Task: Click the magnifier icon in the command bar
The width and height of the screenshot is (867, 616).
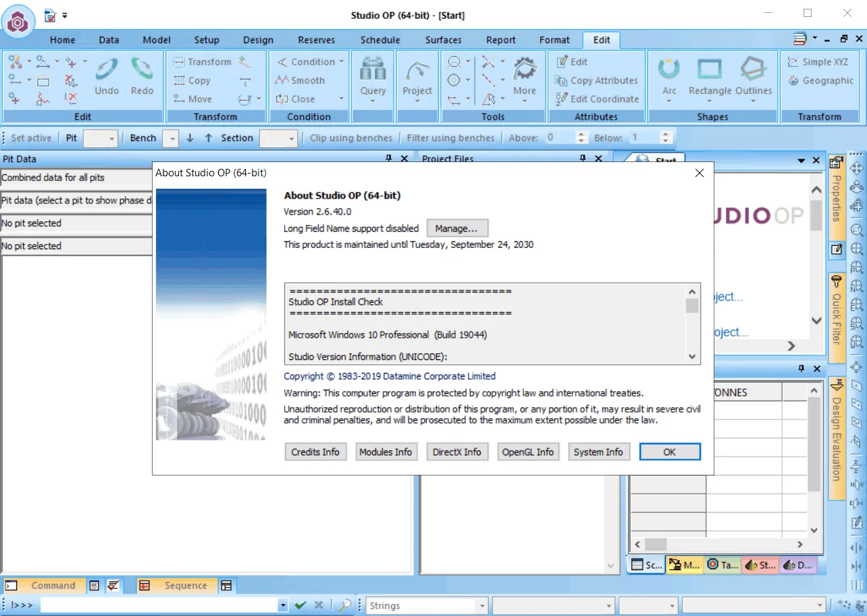Action: click(344, 605)
